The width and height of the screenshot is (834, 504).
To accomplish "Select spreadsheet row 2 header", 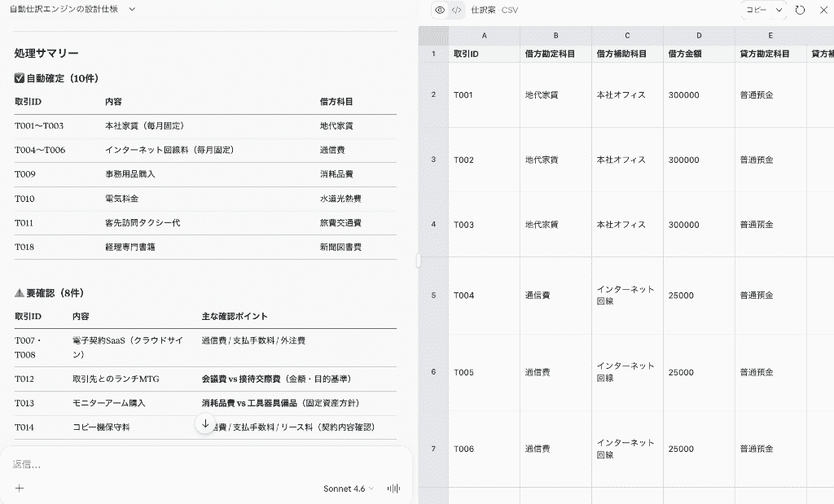I will 433,94.
